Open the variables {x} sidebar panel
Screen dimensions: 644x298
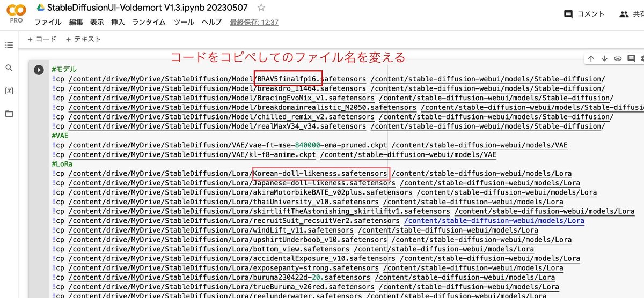pyautogui.click(x=9, y=91)
